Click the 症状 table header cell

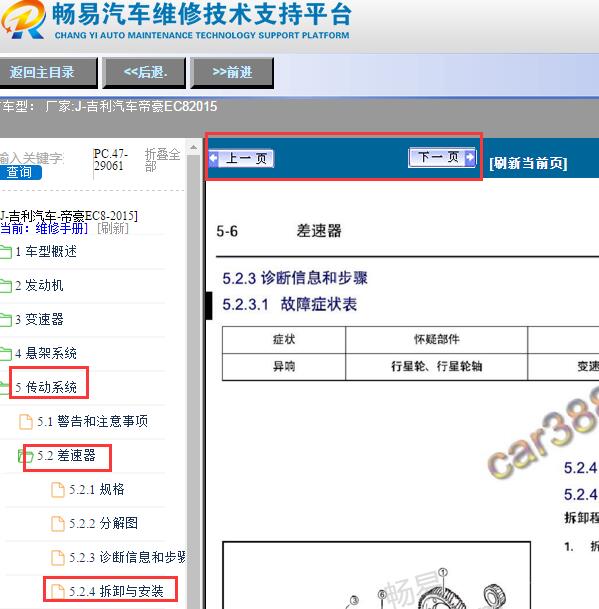pyautogui.click(x=284, y=339)
